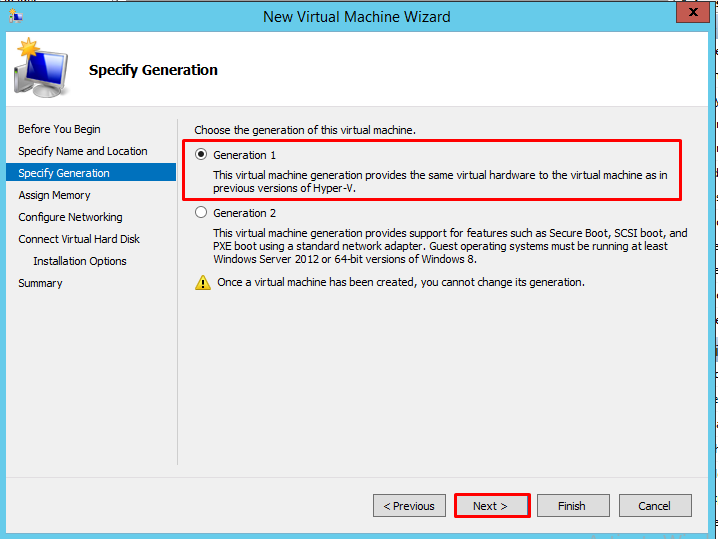Open the Configure Networking step
This screenshot has width=718, height=539.
pos(70,217)
